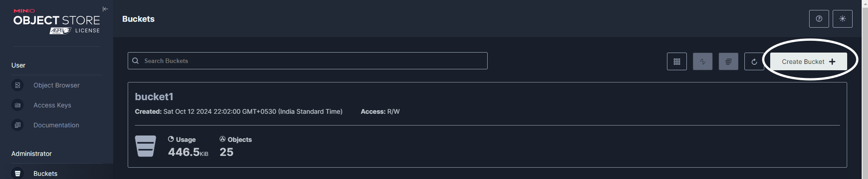The width and height of the screenshot is (868, 179).
Task: Click the Object Browser sidebar icon
Action: pyautogui.click(x=18, y=85)
